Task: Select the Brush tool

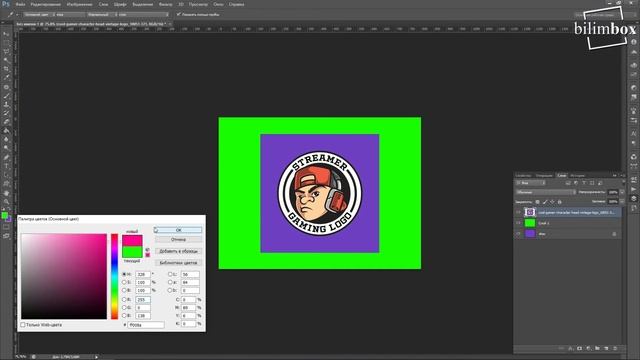Action: pos(6,96)
